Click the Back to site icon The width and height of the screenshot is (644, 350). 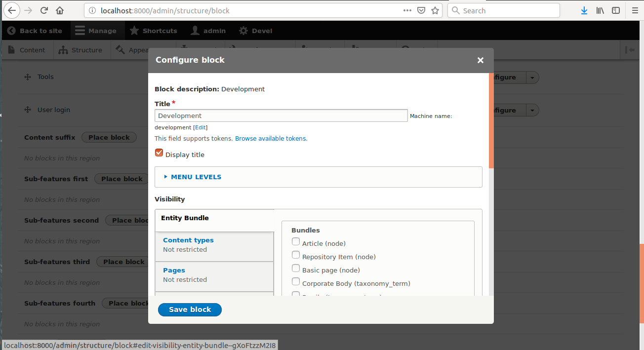click(11, 30)
